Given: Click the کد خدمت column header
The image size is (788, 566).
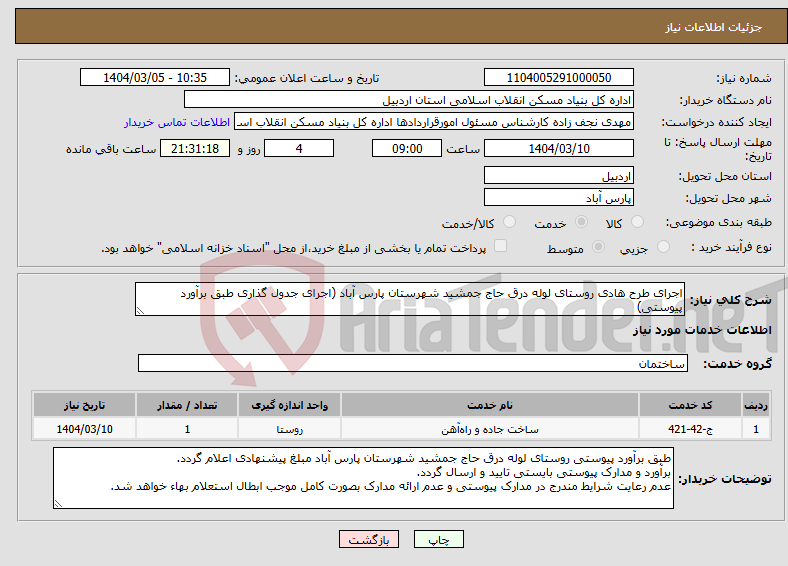Looking at the screenshot, I should click(x=691, y=405).
